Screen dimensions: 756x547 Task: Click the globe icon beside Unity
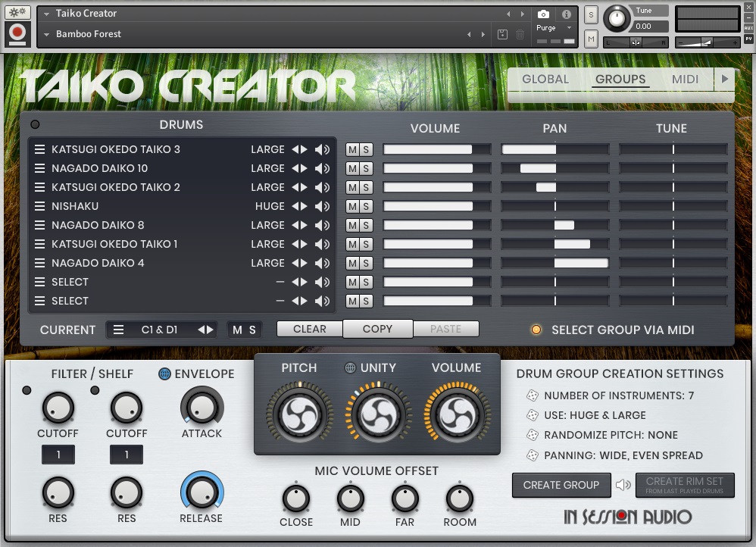350,368
